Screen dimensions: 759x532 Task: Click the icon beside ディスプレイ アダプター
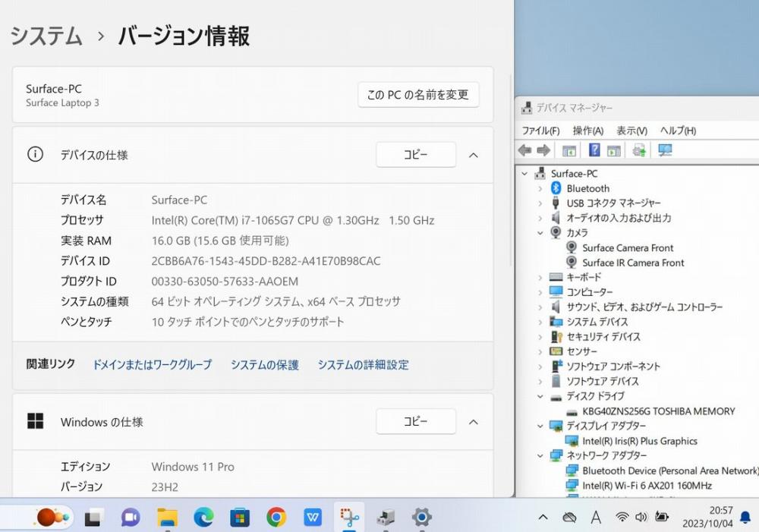click(556, 426)
